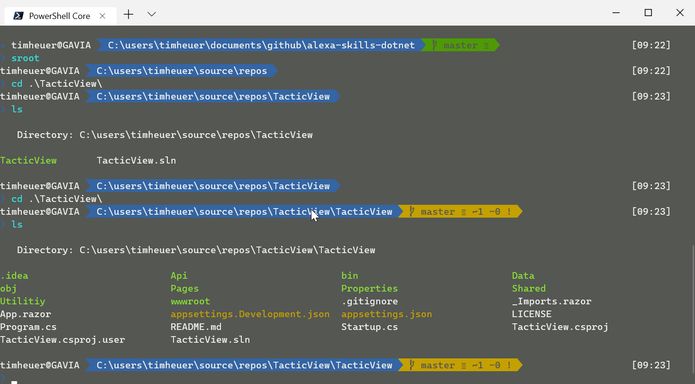
Task: Click the README.md file name
Action: tap(196, 327)
